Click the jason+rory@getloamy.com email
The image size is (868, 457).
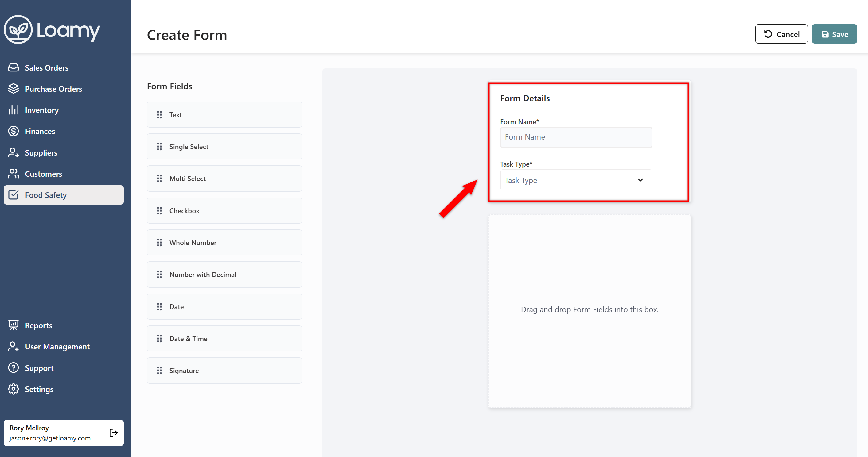coord(50,438)
